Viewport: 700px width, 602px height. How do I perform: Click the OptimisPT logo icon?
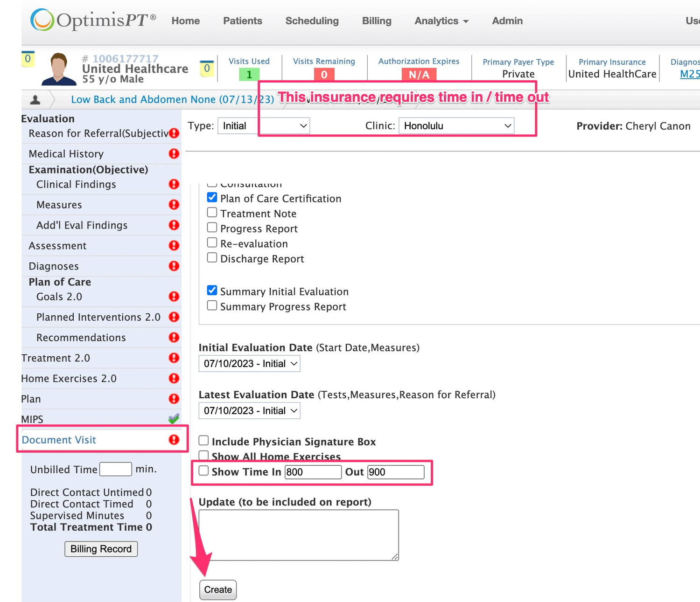42,20
